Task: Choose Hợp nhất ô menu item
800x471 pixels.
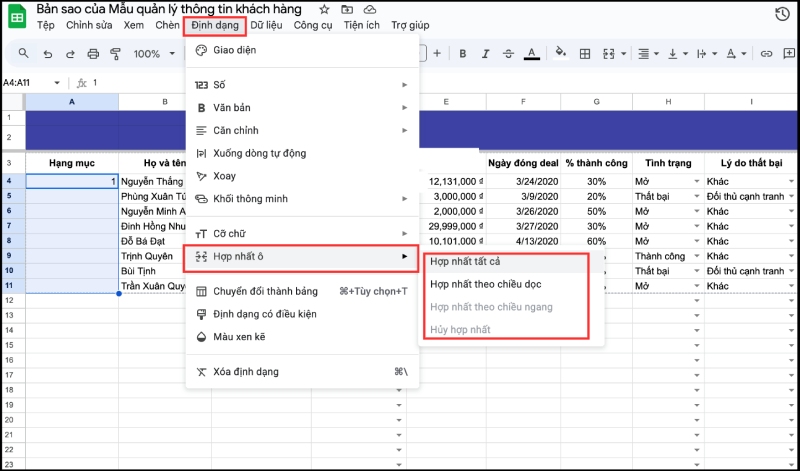Action: 301,257
